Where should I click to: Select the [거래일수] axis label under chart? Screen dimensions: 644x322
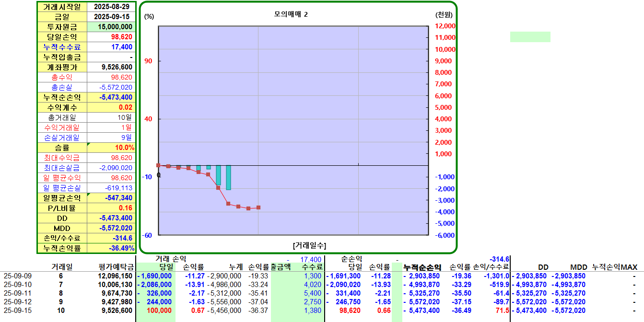(309, 245)
